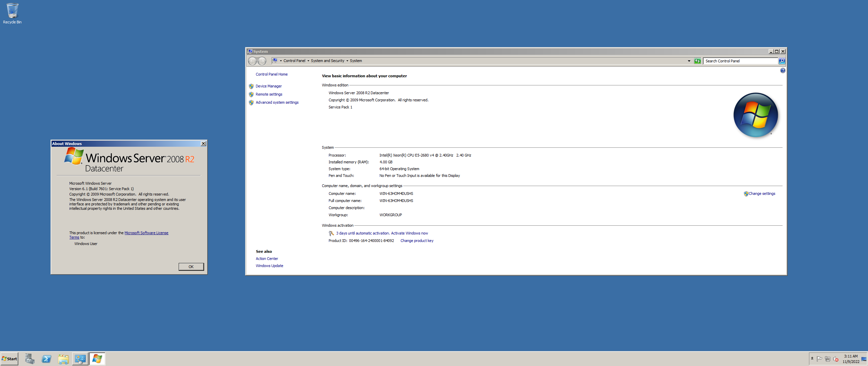The width and height of the screenshot is (868, 366).
Task: Open Windows Explorer from the taskbar
Action: point(63,359)
